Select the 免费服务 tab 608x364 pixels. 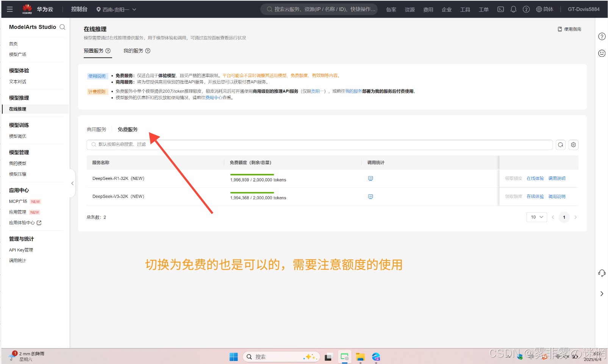coord(128,130)
